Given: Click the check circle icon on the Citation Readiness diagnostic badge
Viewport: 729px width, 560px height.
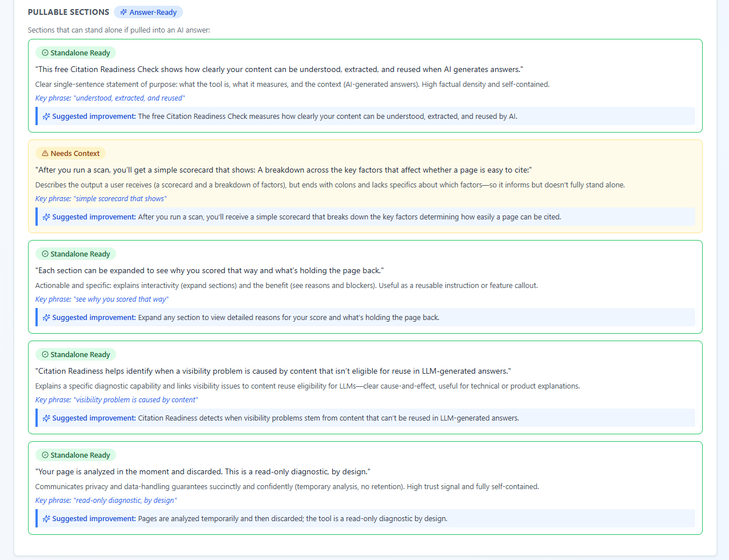Looking at the screenshot, I should [45, 354].
